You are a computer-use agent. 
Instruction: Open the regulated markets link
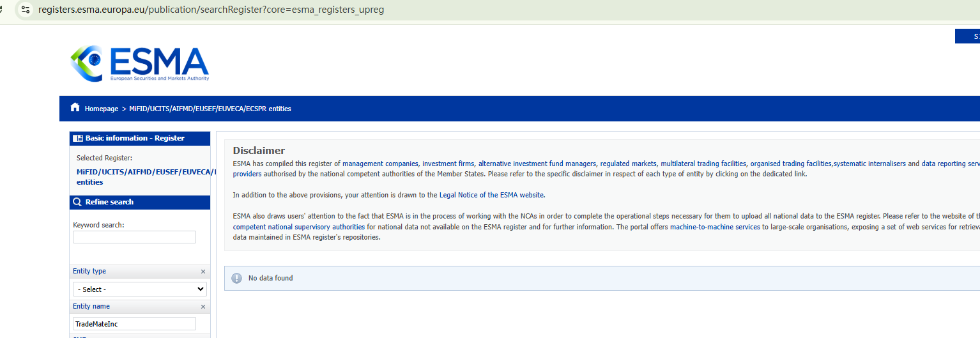click(628, 164)
